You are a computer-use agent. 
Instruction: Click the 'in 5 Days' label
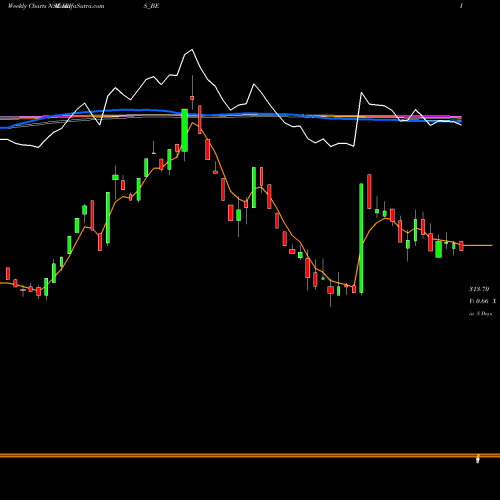coord(480,314)
